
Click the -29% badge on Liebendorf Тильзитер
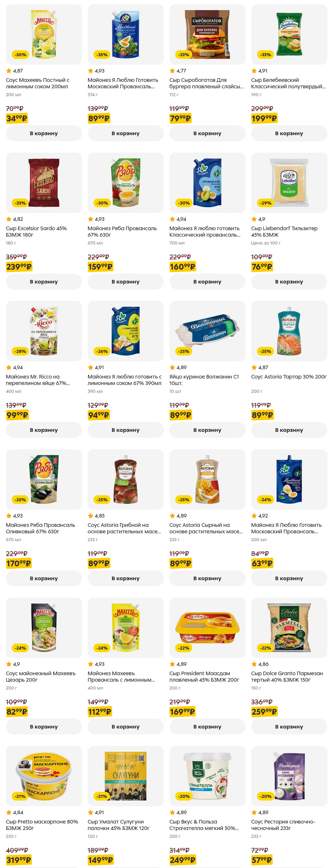point(265,203)
